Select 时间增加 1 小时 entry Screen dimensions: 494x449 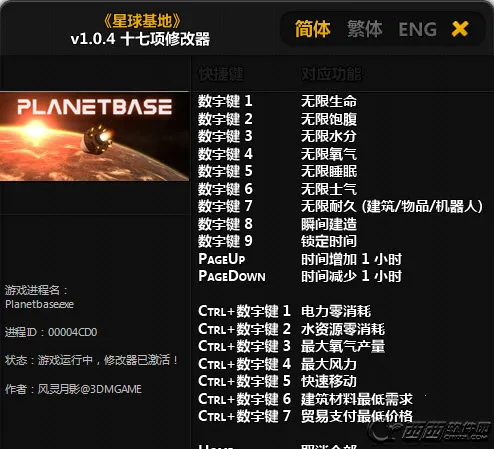[351, 259]
